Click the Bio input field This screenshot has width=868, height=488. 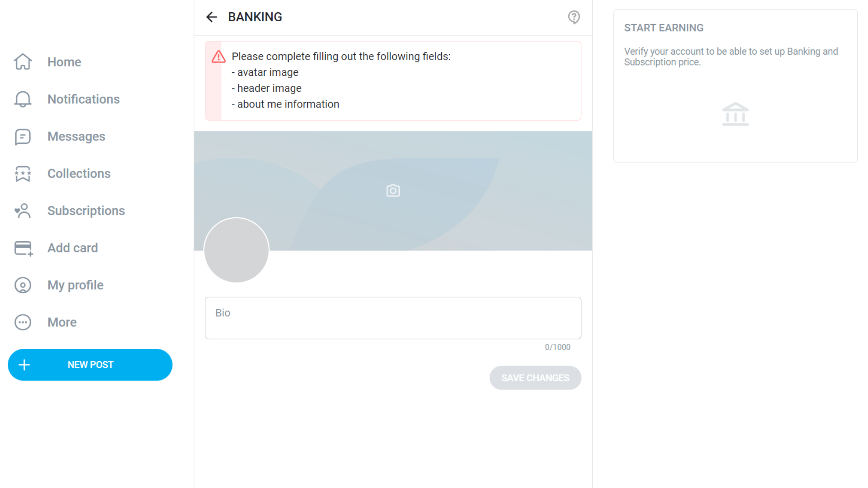(393, 317)
